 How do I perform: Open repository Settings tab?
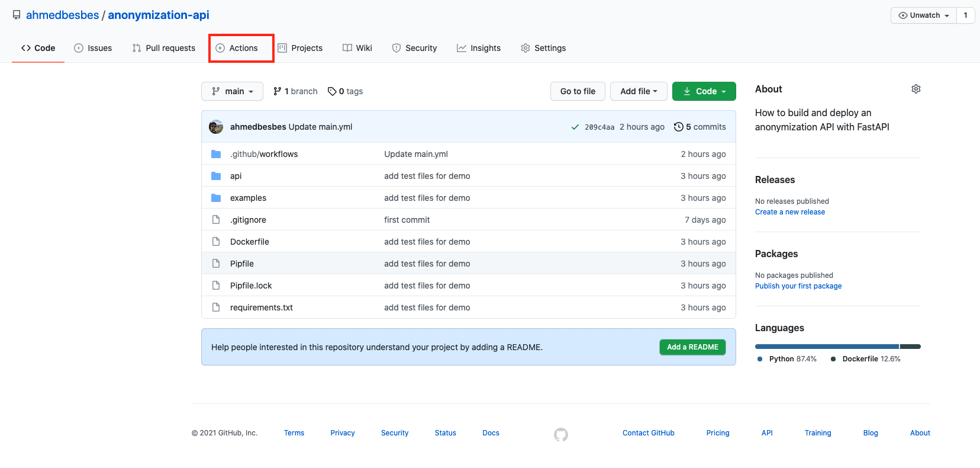pyautogui.click(x=543, y=48)
